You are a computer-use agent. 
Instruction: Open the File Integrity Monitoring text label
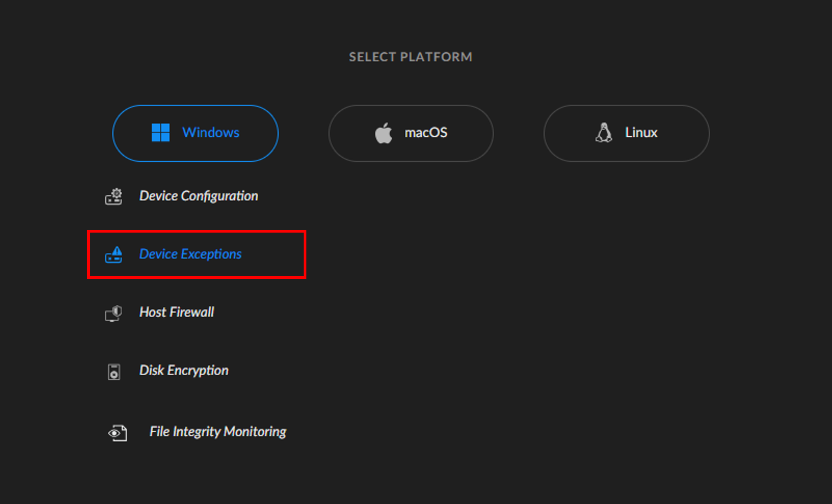point(218,431)
